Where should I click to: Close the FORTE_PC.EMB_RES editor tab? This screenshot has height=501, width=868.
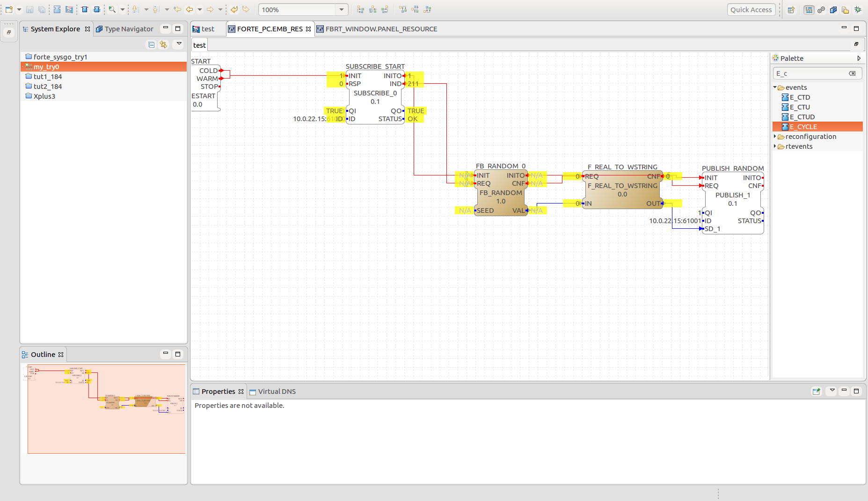(308, 29)
